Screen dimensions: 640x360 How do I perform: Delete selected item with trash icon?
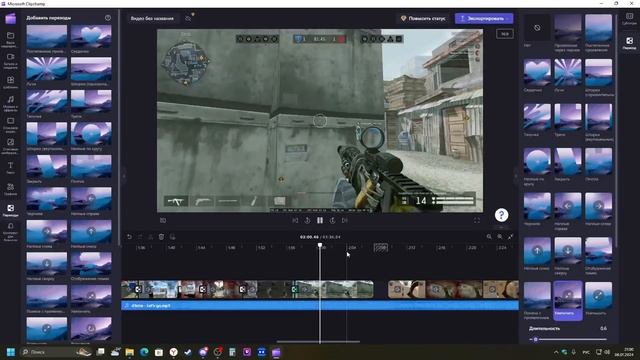click(x=161, y=237)
